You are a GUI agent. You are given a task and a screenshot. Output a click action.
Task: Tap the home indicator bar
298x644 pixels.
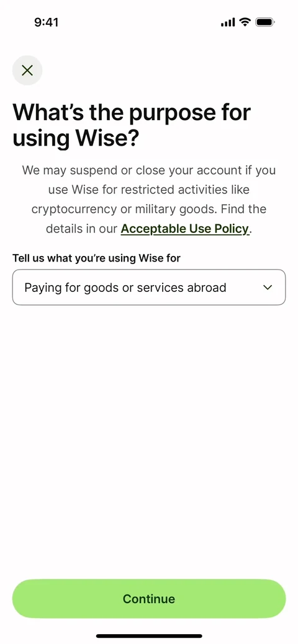pyautogui.click(x=149, y=636)
